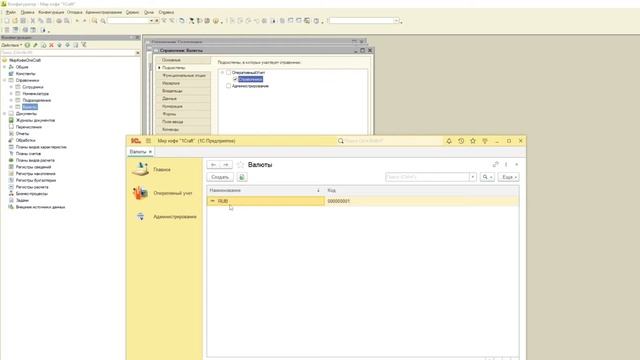The image size is (640, 360).
Task: Open the Администрирование section icon in Enterprise sidebar
Action: pyautogui.click(x=140, y=216)
